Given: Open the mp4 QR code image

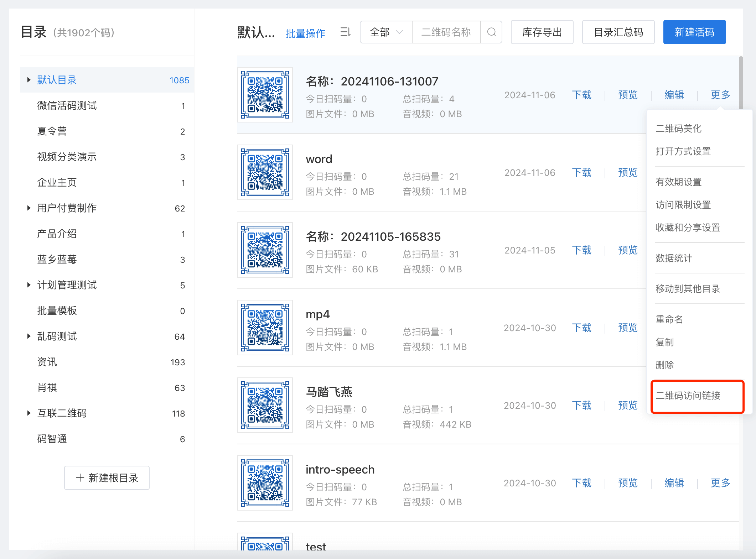Looking at the screenshot, I should click(265, 328).
